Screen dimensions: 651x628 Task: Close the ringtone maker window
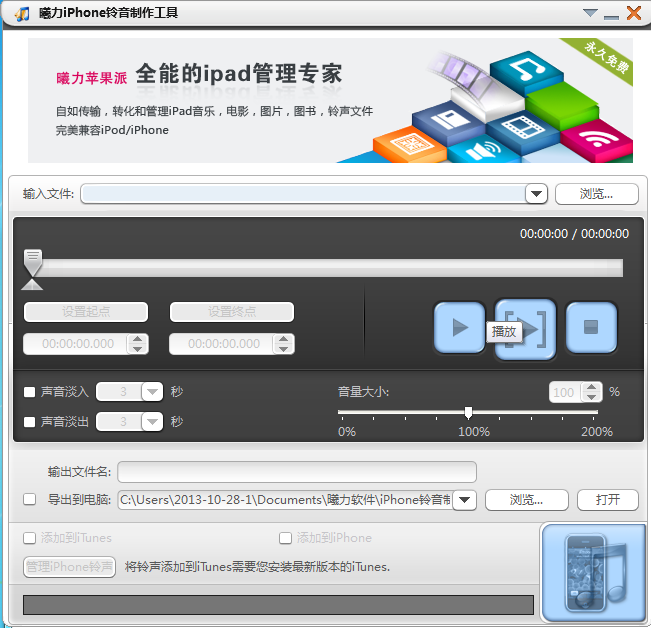point(634,13)
